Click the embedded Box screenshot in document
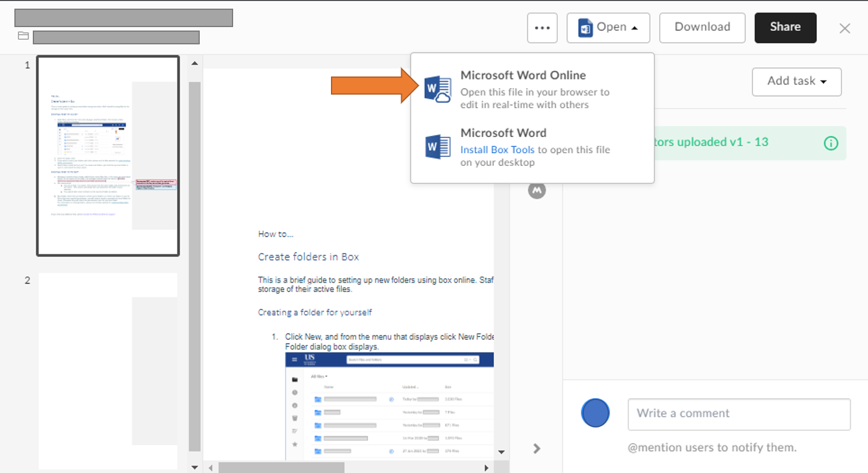 click(x=390, y=406)
